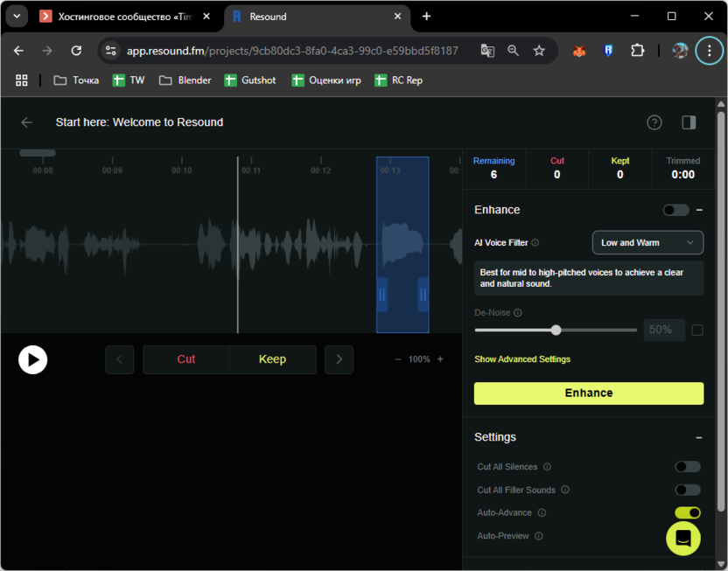The height and width of the screenshot is (571, 728).
Task: Go to next clip with right chevron
Action: click(339, 359)
